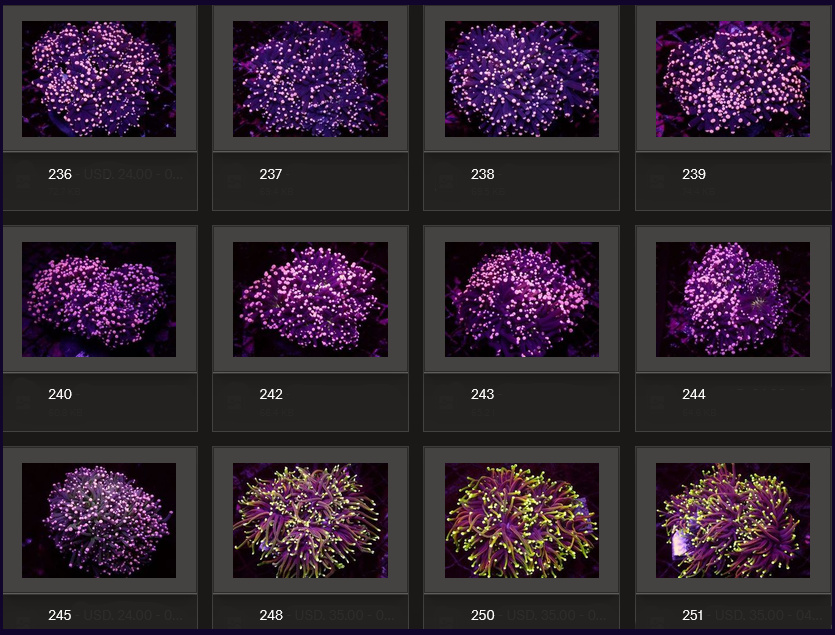Select the caption text "240"
This screenshot has height=635, width=835.
[x=60, y=394]
